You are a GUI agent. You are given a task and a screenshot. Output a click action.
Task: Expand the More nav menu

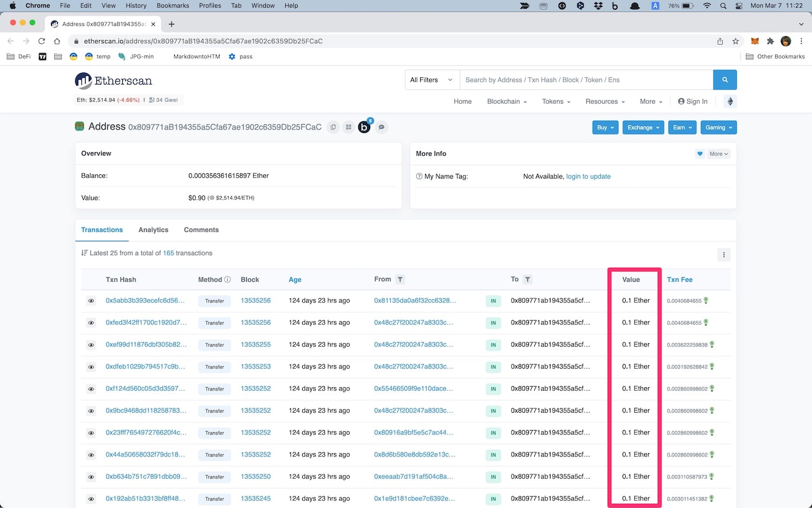(651, 101)
